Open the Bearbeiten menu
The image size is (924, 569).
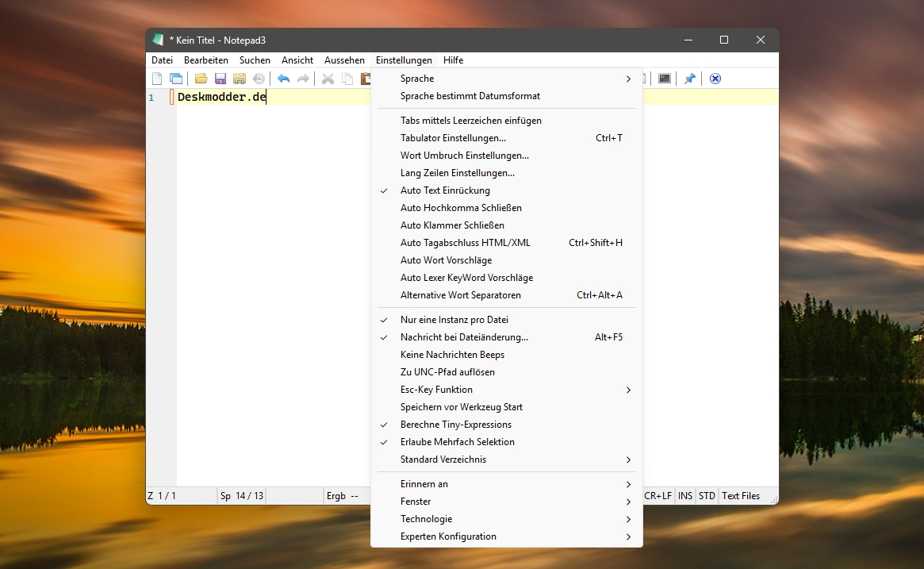[x=206, y=60]
